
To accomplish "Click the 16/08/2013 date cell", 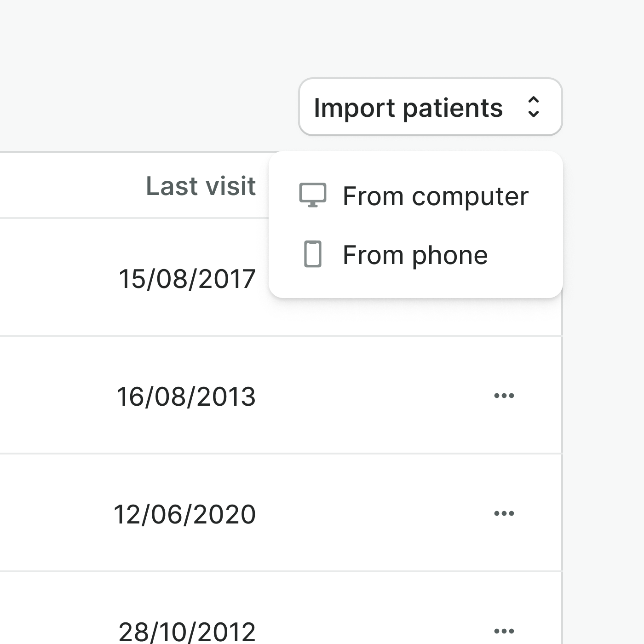I will (186, 397).
